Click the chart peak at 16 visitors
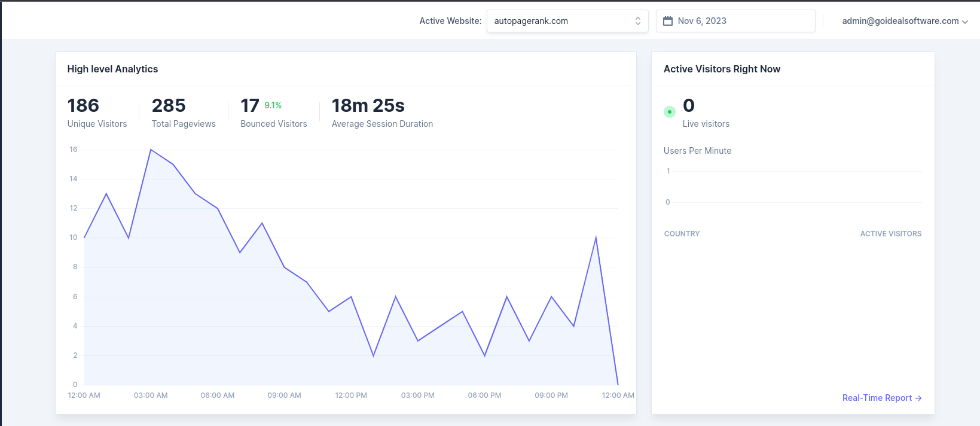980x426 pixels. click(151, 150)
